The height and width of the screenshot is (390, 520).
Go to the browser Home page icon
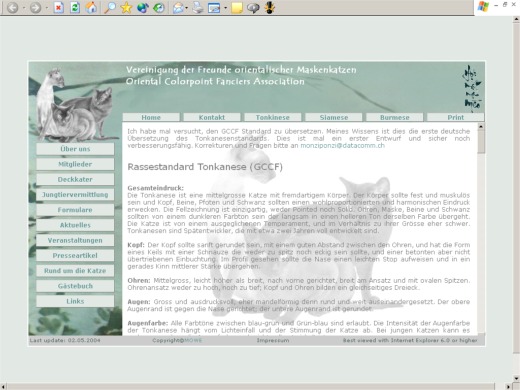tap(91, 7)
